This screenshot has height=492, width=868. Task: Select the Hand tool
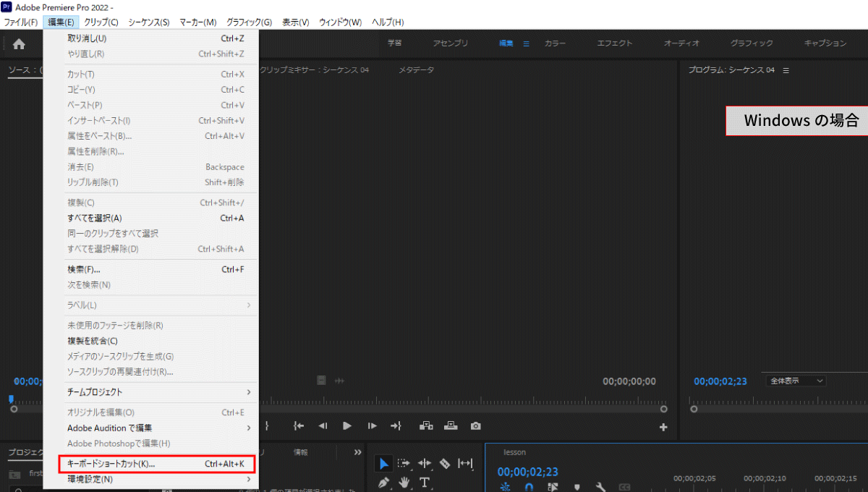coord(404,483)
